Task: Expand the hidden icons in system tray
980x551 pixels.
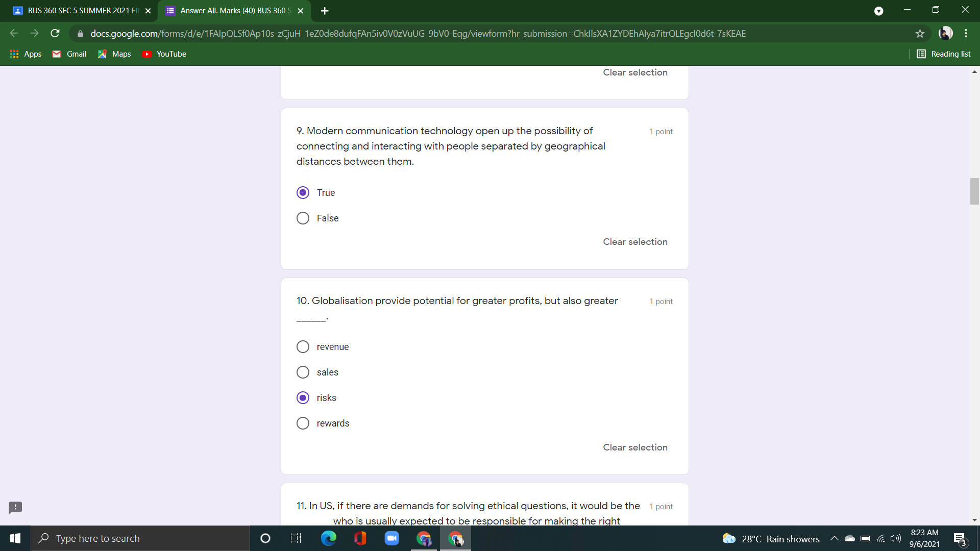Action: tap(835, 538)
